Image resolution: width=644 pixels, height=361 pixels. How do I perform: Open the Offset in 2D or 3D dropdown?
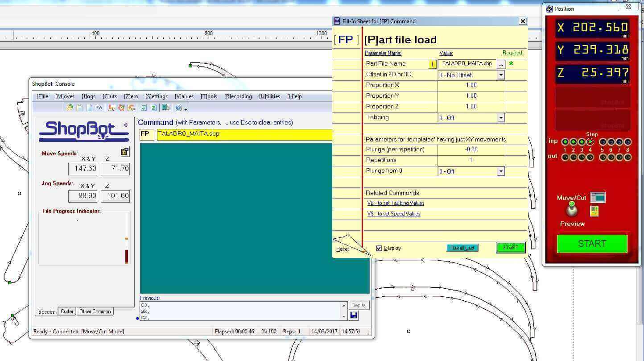[501, 75]
